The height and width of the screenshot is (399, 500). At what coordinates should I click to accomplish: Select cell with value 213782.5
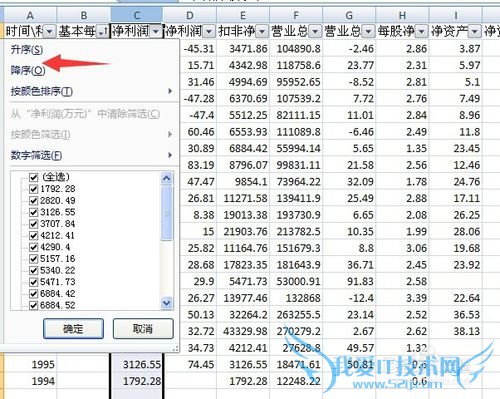click(x=296, y=231)
